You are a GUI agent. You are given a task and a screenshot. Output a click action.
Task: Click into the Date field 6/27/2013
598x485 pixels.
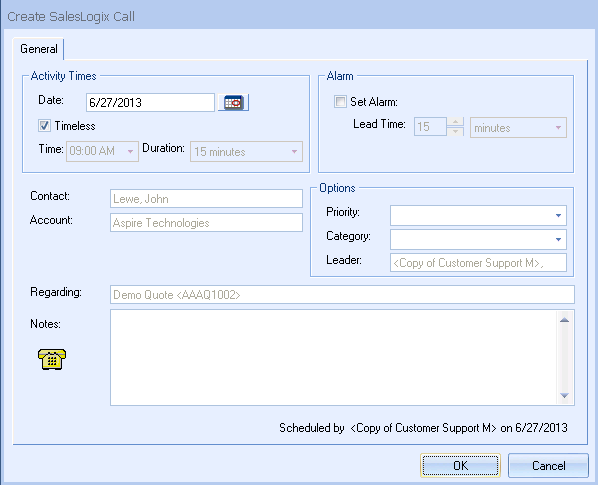pos(150,103)
